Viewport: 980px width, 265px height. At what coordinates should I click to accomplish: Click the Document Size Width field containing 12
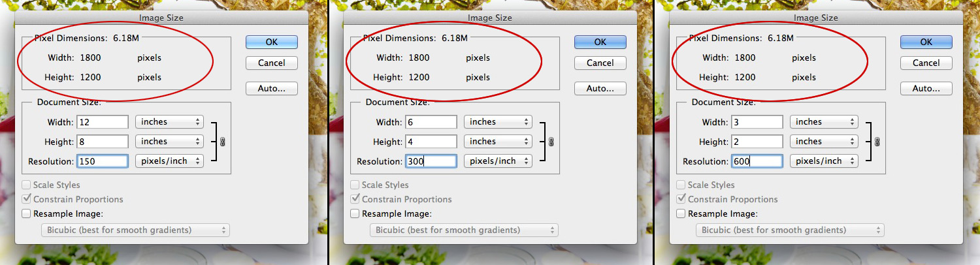point(103,122)
